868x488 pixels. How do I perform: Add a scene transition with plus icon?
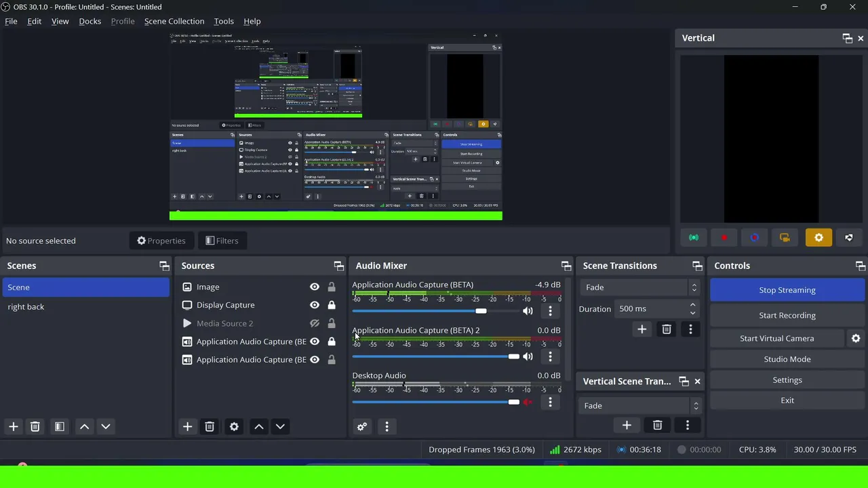click(642, 329)
